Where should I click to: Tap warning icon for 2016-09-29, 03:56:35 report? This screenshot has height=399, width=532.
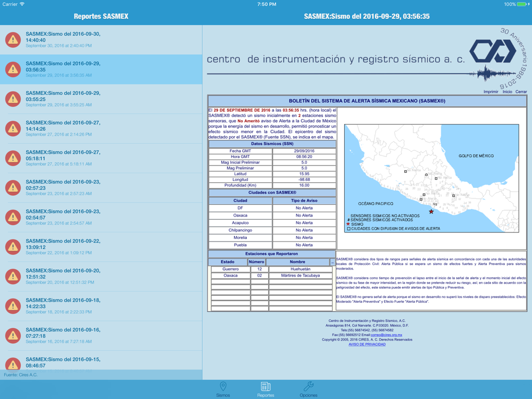pos(13,69)
